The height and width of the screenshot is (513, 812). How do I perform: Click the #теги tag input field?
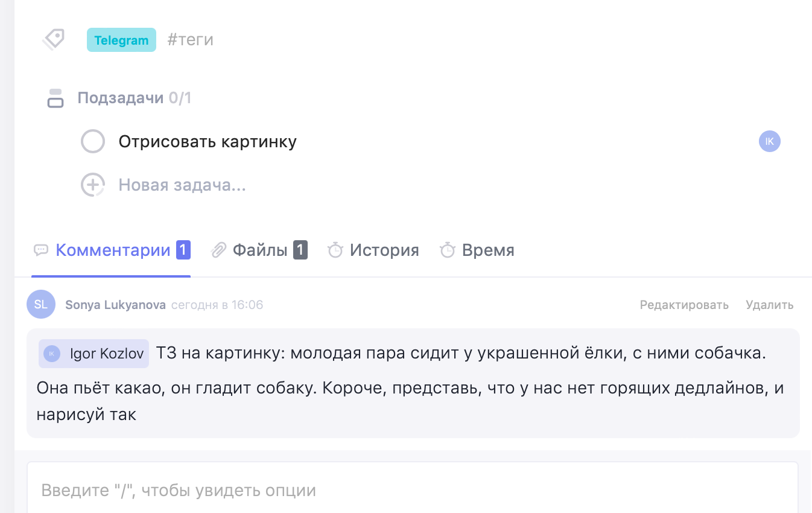point(190,40)
